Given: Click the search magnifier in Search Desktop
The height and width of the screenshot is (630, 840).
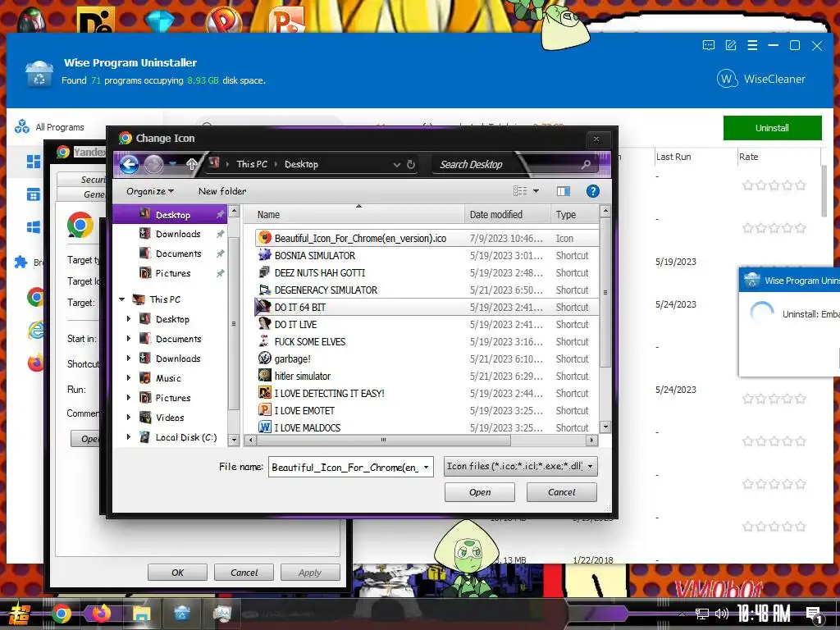Looking at the screenshot, I should coord(586,164).
